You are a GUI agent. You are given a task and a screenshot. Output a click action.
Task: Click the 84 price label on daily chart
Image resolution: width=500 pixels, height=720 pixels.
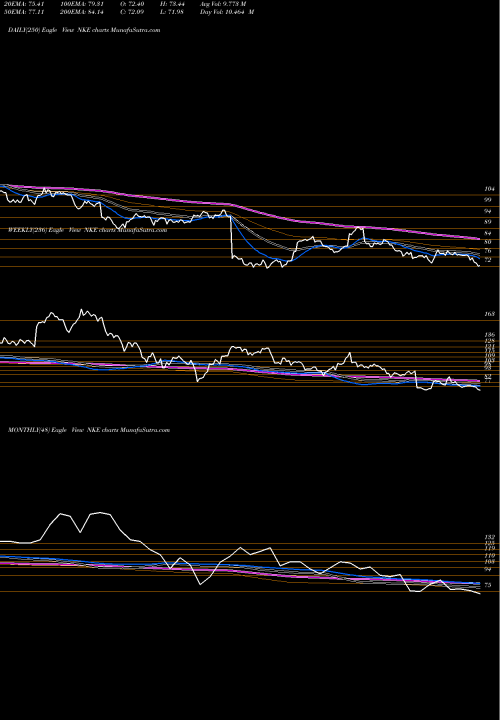click(x=488, y=233)
